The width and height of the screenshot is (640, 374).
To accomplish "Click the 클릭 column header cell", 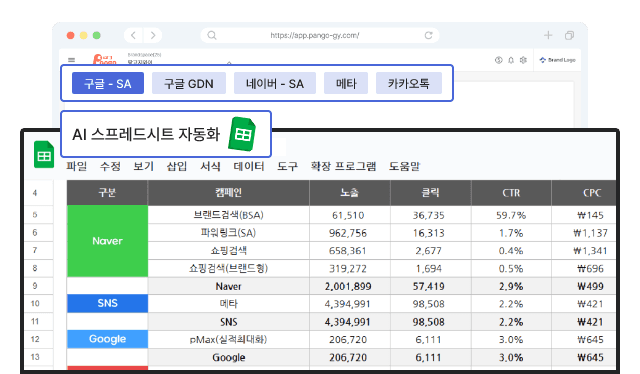I will coord(431,193).
